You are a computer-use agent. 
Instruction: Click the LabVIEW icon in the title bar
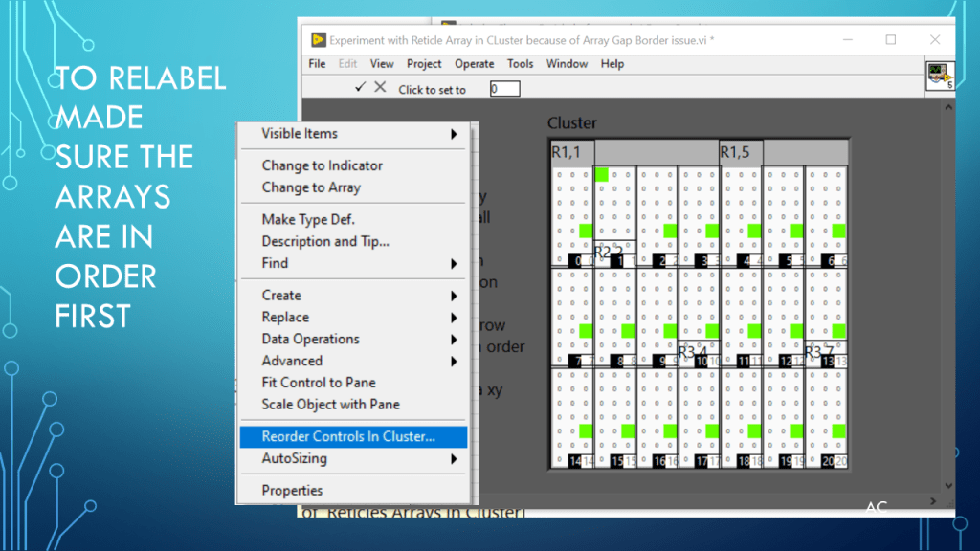pyautogui.click(x=319, y=40)
